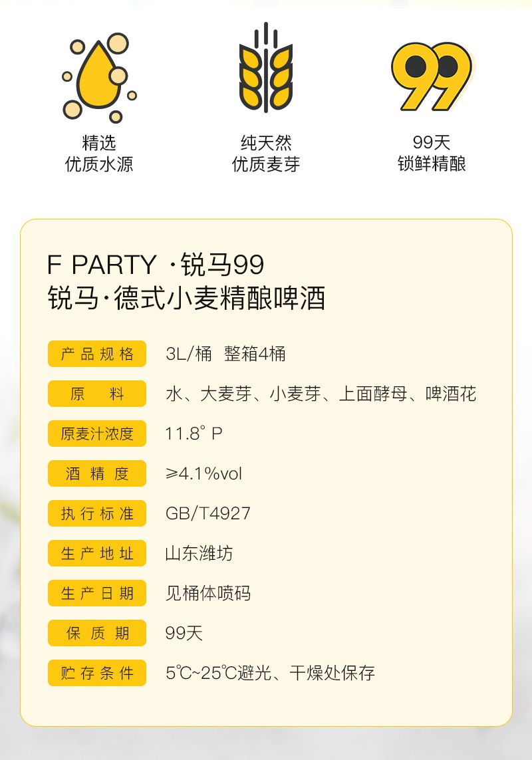Select the 执行标准 yellow label
This screenshot has width=532, height=760.
click(97, 513)
